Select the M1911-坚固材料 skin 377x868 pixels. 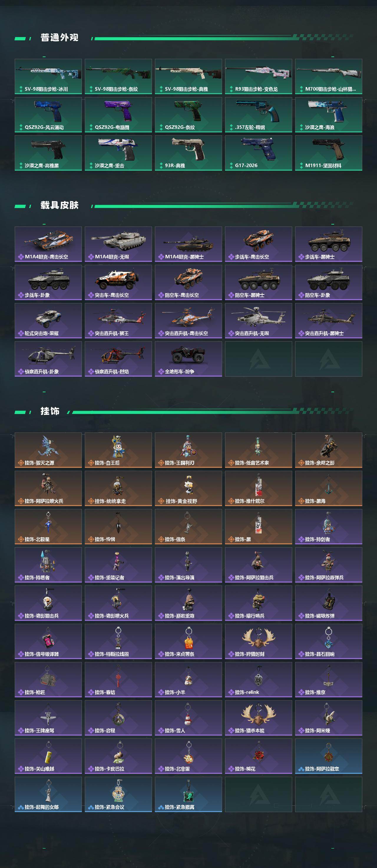point(328,153)
